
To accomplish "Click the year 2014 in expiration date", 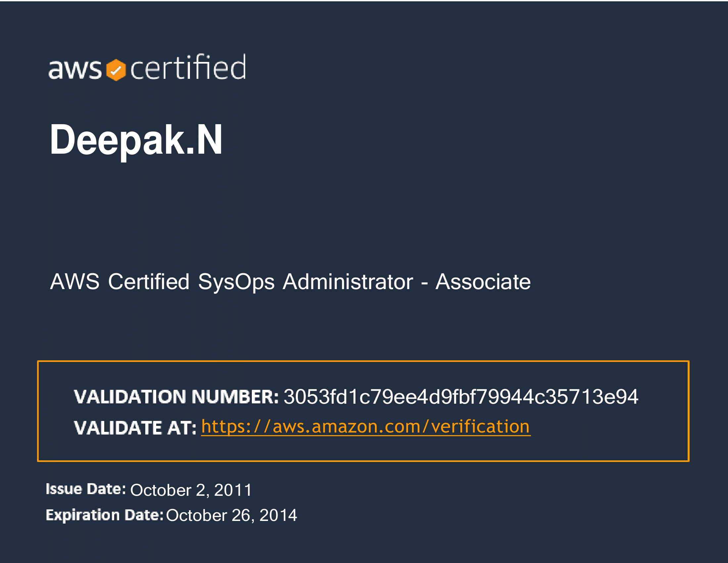I will pos(278,515).
